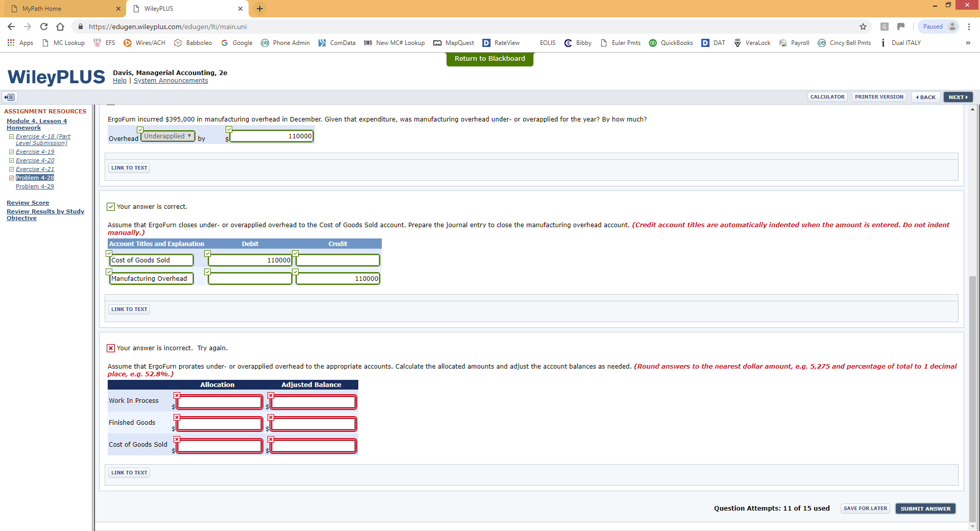The width and height of the screenshot is (980, 531).
Task: Open the Review Score link
Action: 28,203
